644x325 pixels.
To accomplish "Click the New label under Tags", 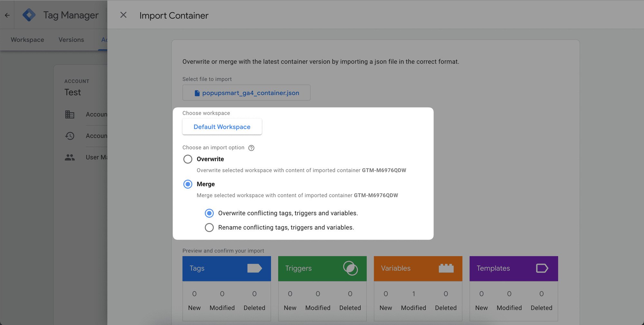I will coord(194,308).
